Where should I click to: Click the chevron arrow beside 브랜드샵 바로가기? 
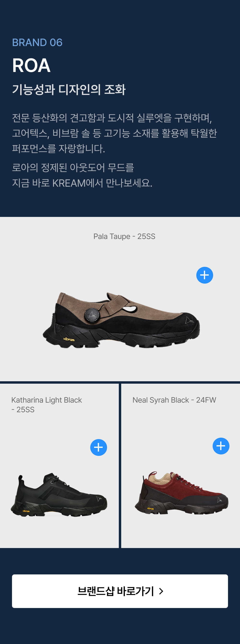click(x=161, y=591)
